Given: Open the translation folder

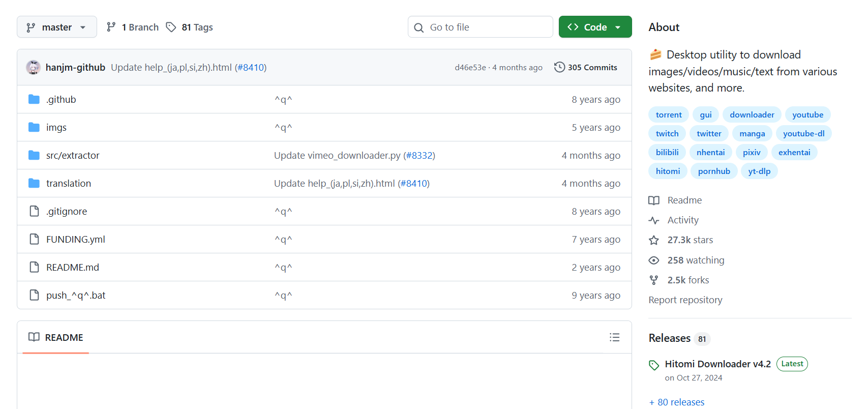Looking at the screenshot, I should [69, 183].
